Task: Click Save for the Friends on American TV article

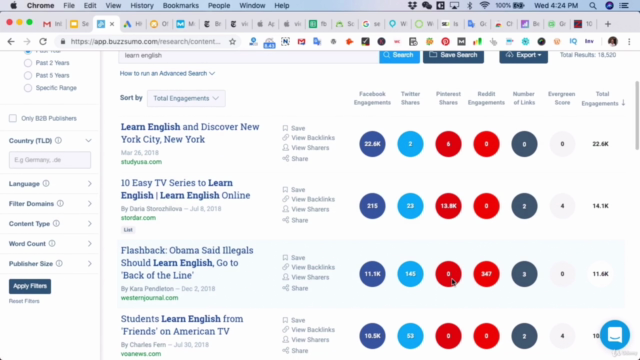Action: point(294,320)
